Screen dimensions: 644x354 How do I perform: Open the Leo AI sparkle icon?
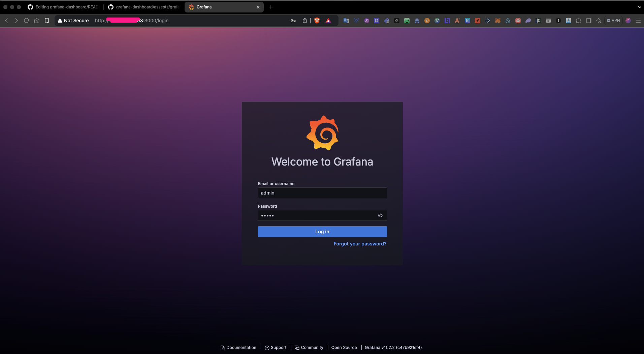[x=599, y=21]
